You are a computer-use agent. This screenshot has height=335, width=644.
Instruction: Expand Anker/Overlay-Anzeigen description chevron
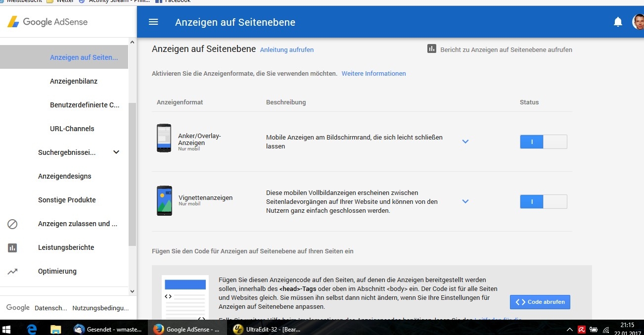pyautogui.click(x=465, y=142)
